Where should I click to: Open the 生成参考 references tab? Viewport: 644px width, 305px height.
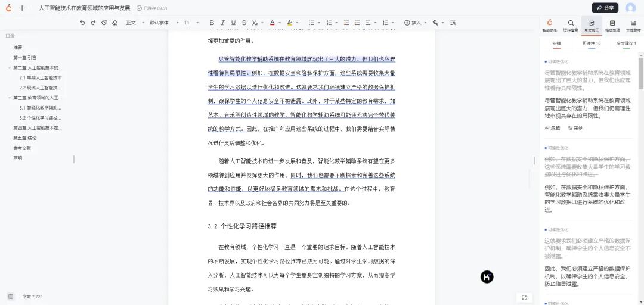[633, 26]
